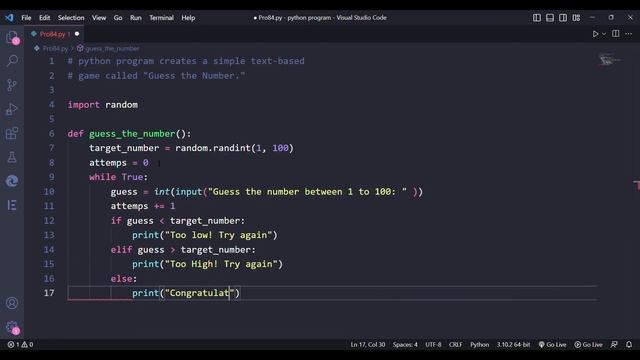This screenshot has width=640, height=360.
Task: Open the Search view in activity bar
Action: click(x=12, y=61)
